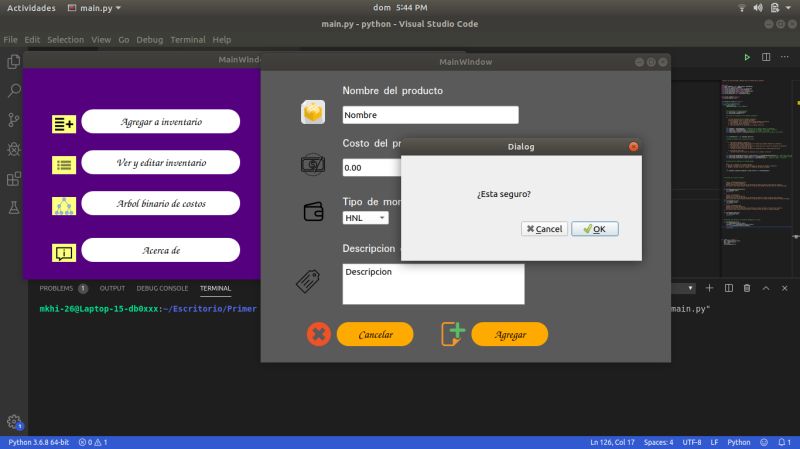Viewport: 800px width, 449px height.
Task: Open the Go menu
Action: 123,40
